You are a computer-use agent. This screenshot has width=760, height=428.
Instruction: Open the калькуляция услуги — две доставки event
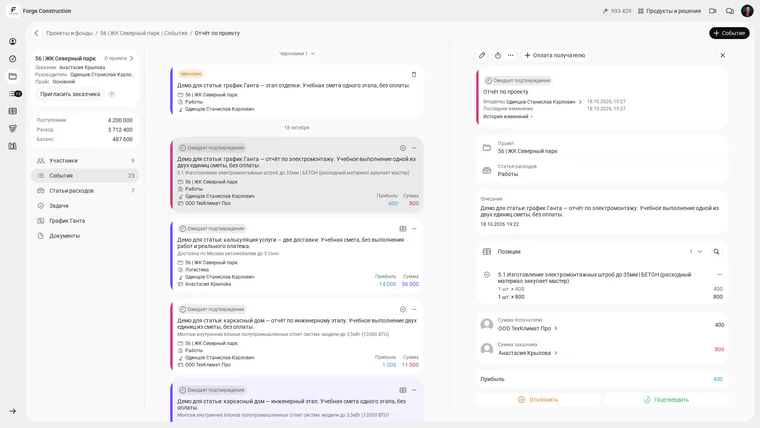(297, 255)
